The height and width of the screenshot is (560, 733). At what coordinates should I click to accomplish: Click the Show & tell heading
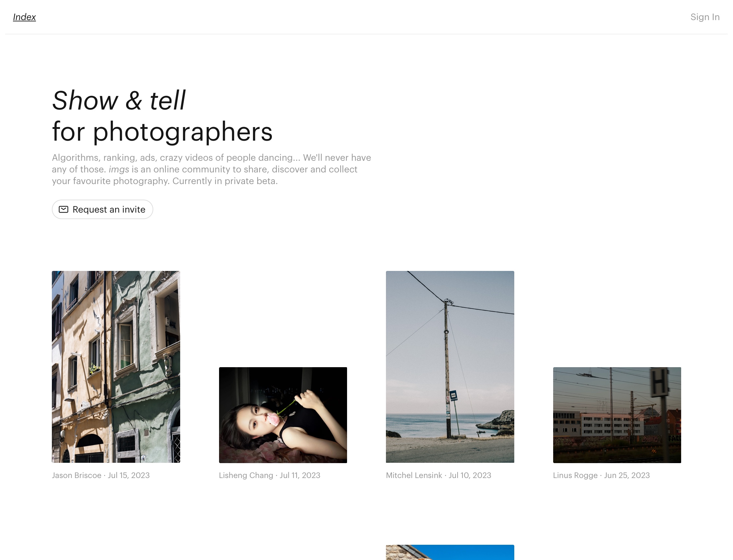(119, 100)
